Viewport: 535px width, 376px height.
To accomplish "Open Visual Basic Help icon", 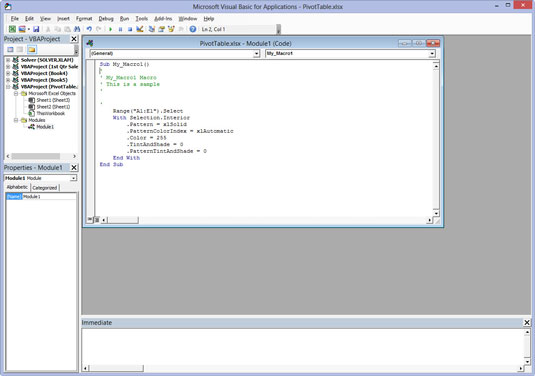I will tap(193, 29).
